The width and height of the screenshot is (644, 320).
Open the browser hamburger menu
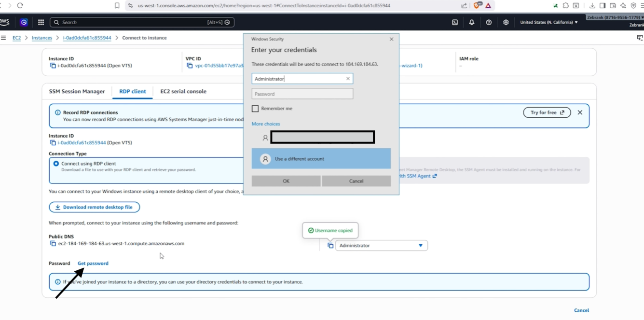point(642,6)
